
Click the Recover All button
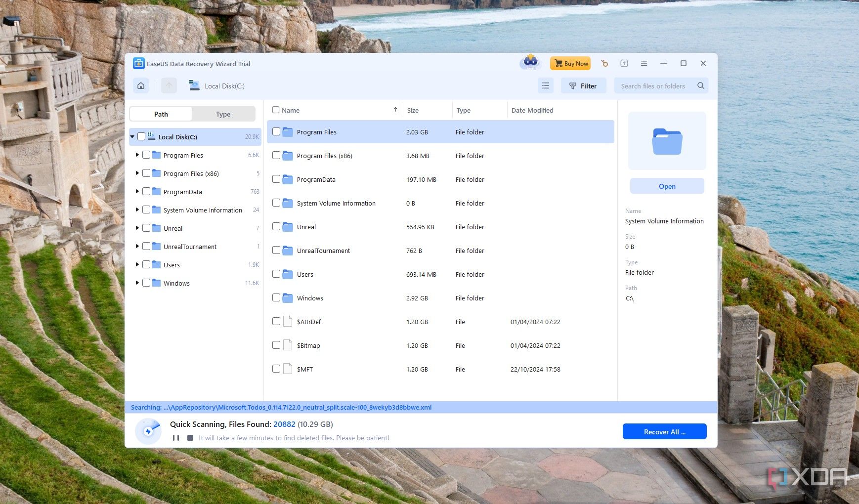coord(664,431)
